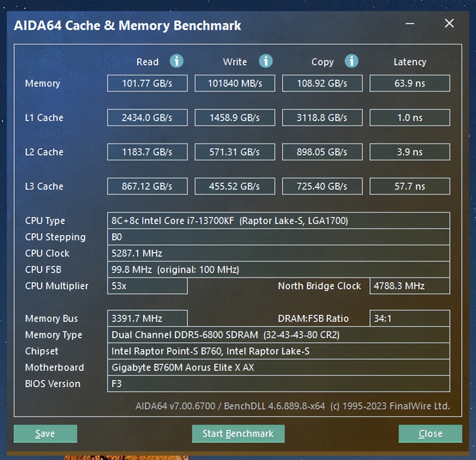Close the window with the X icon
The image size is (476, 460).
449,23
